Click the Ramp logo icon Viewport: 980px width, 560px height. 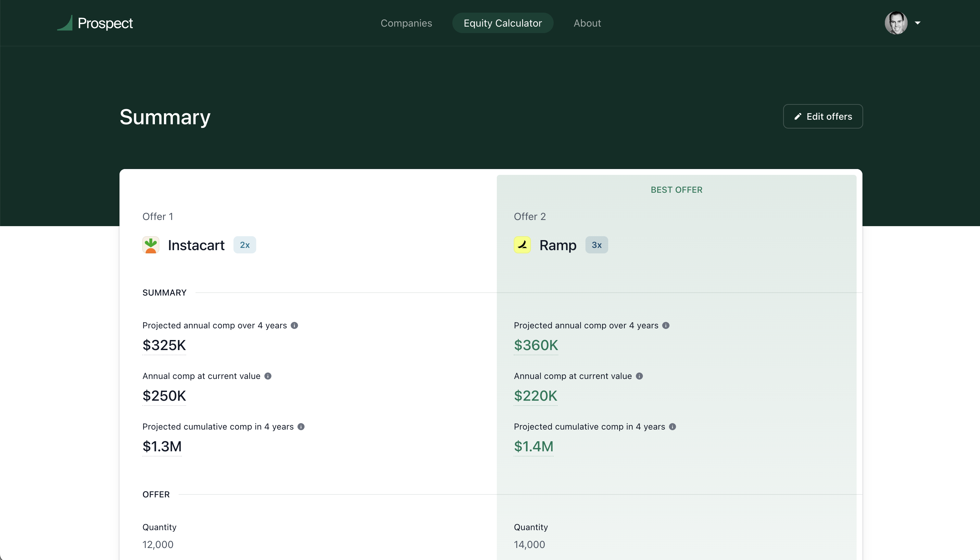point(522,245)
